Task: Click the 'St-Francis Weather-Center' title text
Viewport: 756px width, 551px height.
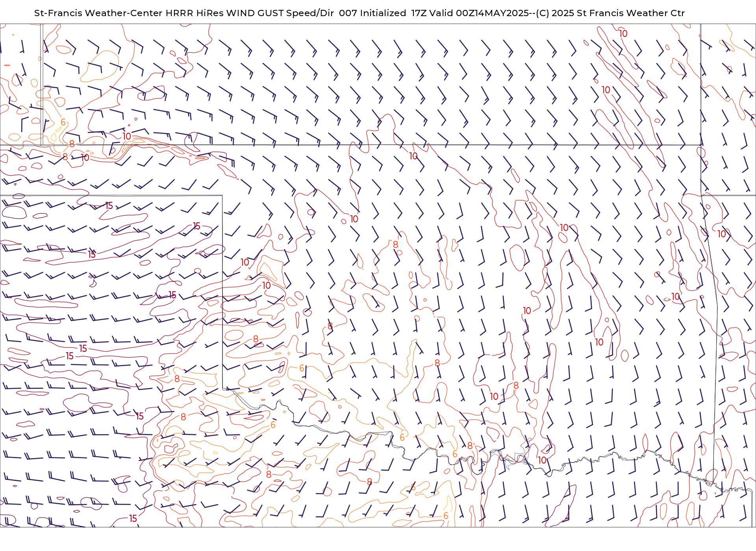Action: [98, 13]
